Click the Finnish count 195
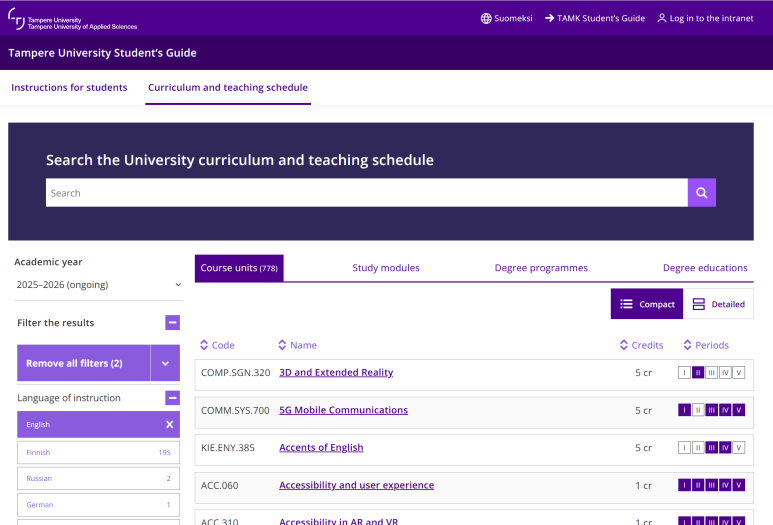The height and width of the screenshot is (525, 773). [x=165, y=453]
